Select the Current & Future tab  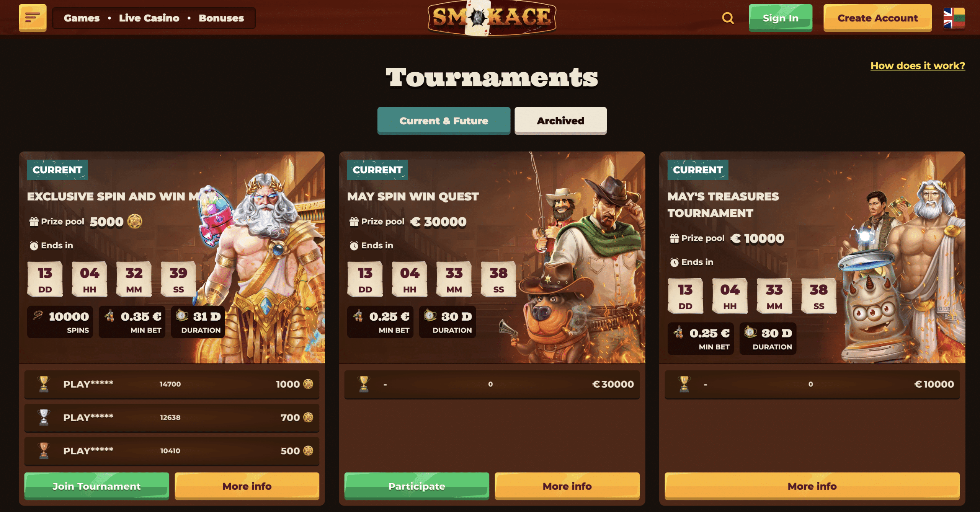pos(444,121)
